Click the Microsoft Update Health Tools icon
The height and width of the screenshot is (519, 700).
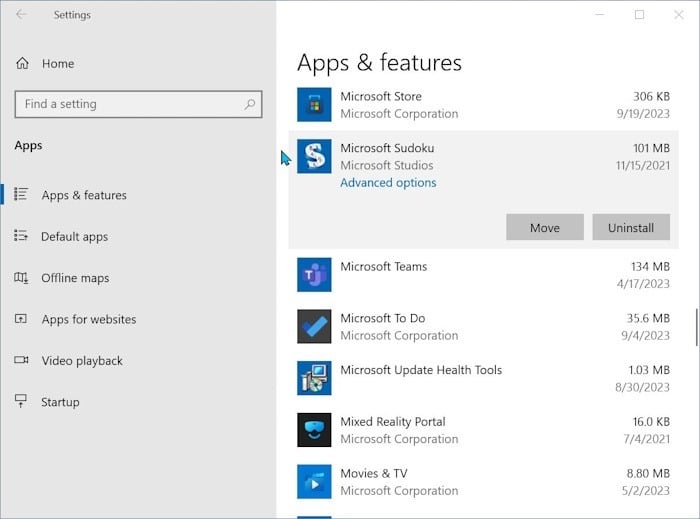point(314,378)
